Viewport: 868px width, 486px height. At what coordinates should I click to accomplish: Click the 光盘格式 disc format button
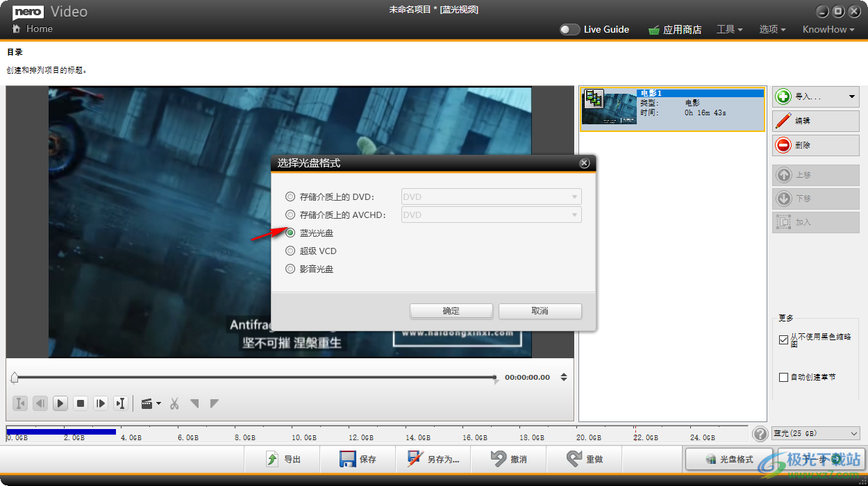pos(729,459)
